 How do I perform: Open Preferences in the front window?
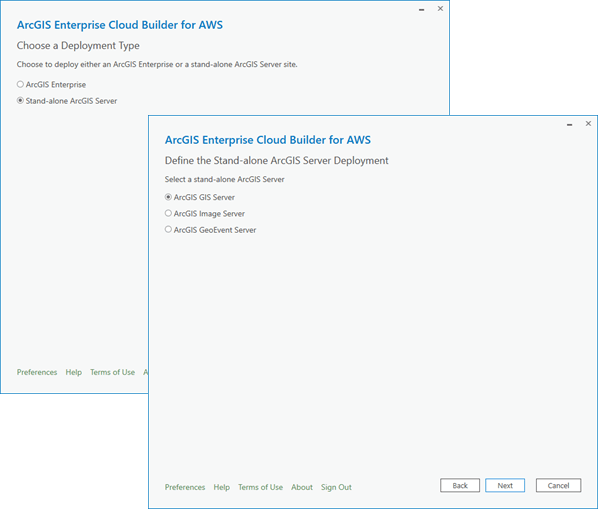point(185,487)
